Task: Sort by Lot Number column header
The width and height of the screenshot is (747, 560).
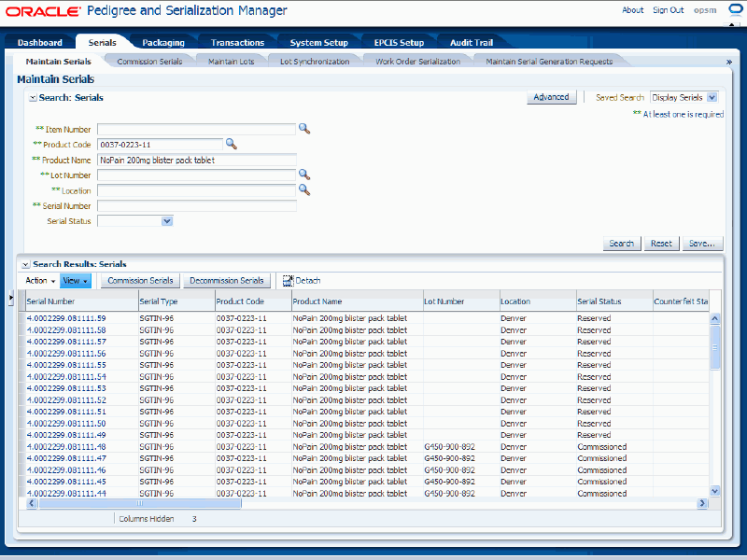Action: [461, 301]
